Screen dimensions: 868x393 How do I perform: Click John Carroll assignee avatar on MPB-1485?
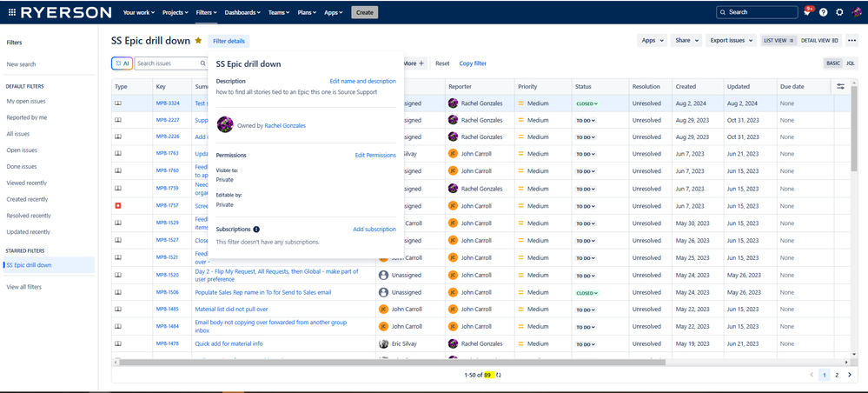382,310
